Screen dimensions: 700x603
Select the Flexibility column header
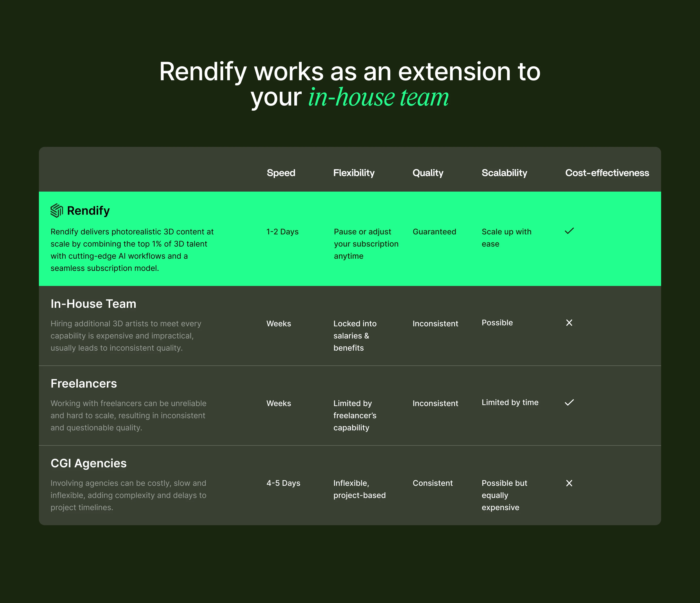tap(354, 173)
